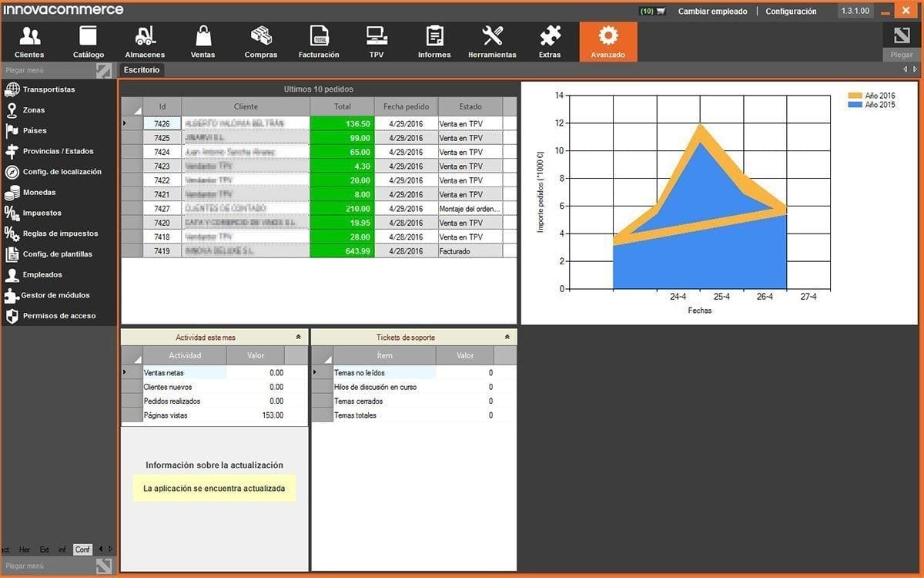Collapse the ribbon with Plegar button
924x578 pixels.
click(901, 42)
